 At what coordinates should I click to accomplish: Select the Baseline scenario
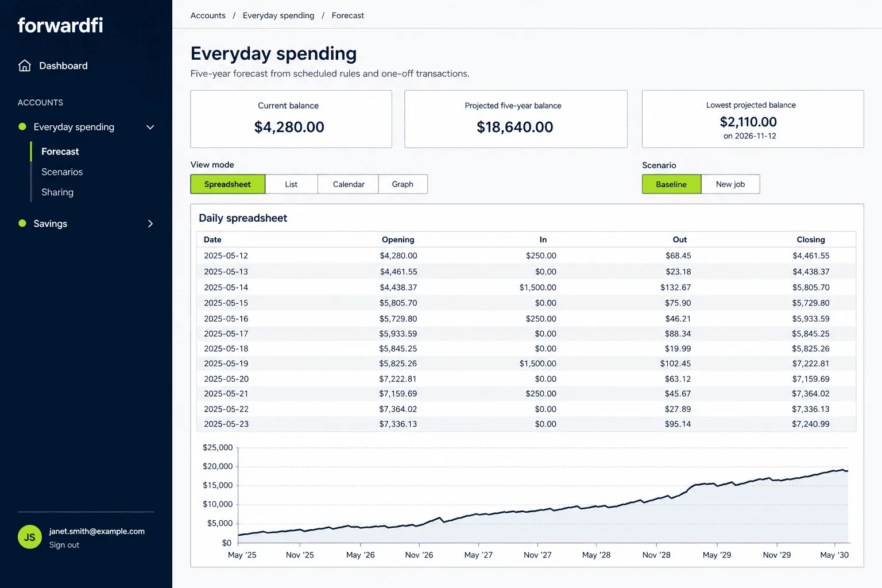(x=671, y=184)
